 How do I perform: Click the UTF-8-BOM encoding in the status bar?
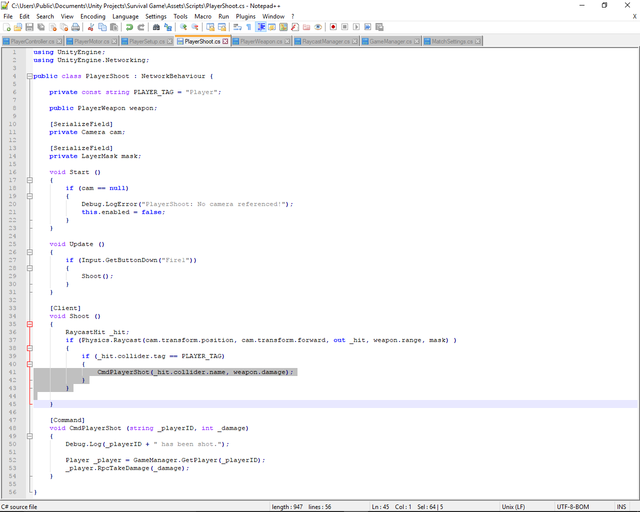[573, 507]
